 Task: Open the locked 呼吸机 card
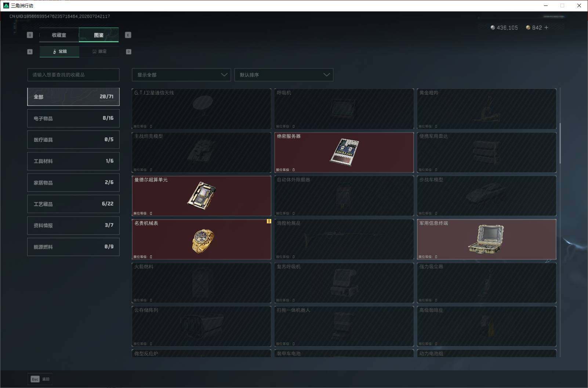pyautogui.click(x=344, y=109)
